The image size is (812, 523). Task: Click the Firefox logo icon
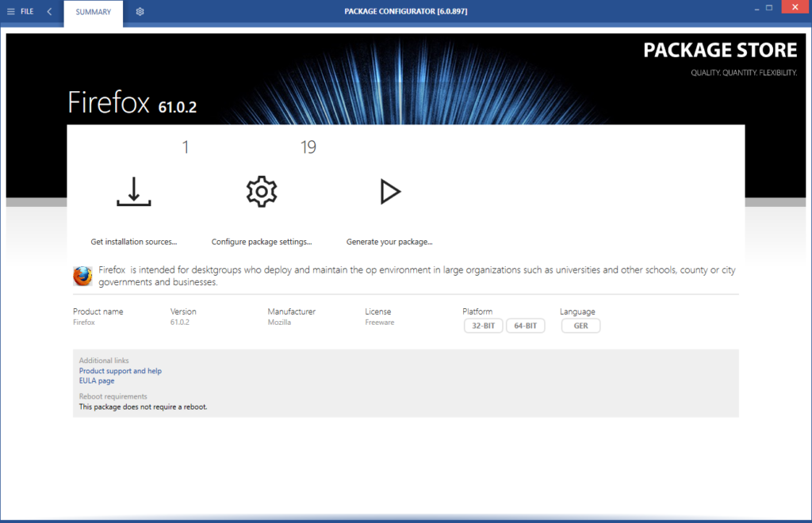tap(82, 276)
